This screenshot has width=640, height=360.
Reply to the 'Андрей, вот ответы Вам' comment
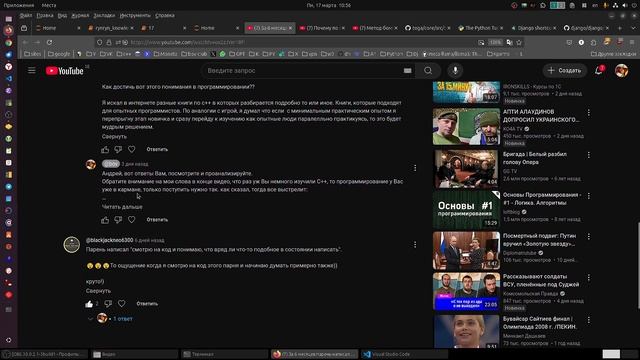pyautogui.click(x=157, y=220)
